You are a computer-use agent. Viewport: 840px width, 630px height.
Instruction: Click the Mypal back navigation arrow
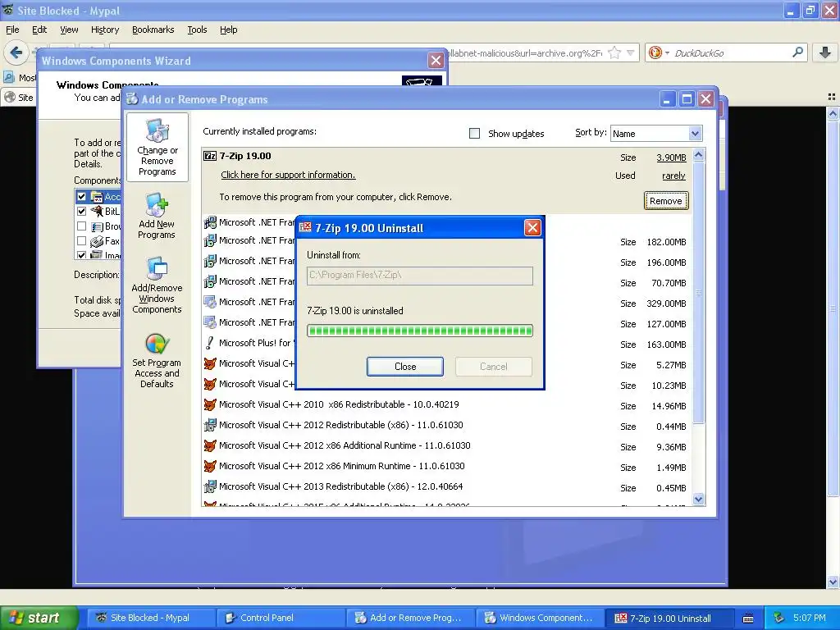[x=16, y=52]
